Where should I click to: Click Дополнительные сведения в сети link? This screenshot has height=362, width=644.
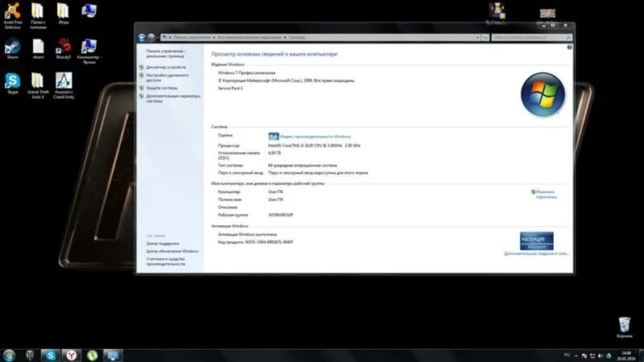pos(536,253)
